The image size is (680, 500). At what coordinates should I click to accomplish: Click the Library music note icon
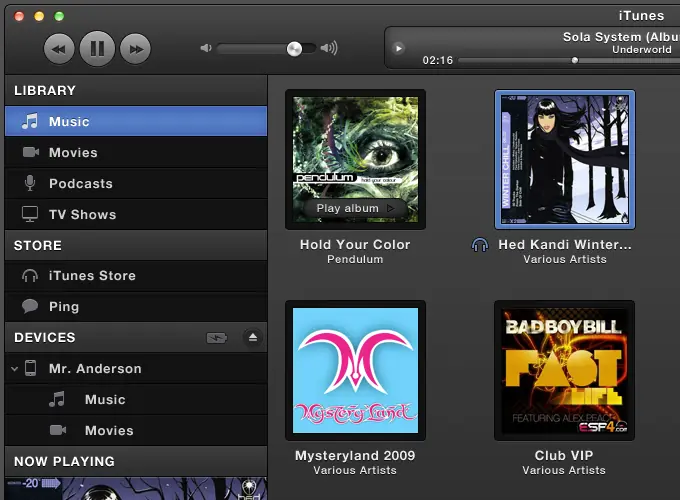point(30,121)
